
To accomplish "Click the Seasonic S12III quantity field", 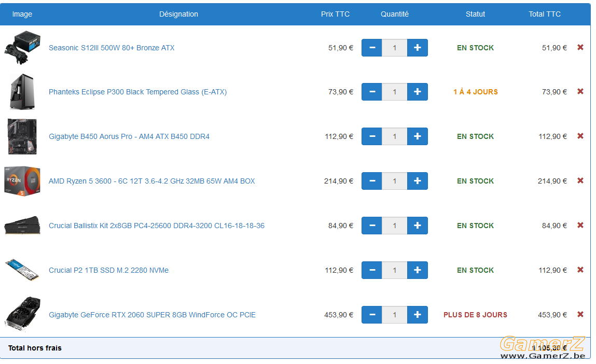I will 395,48.
